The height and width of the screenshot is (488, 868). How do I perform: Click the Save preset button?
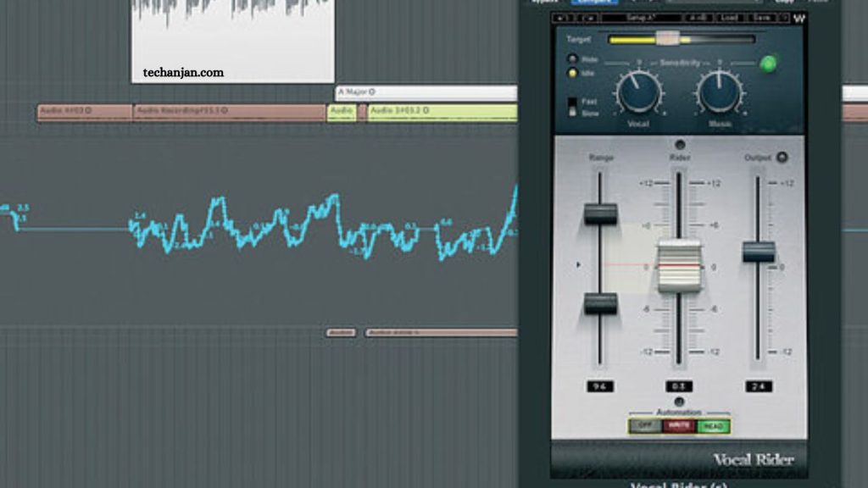[762, 19]
